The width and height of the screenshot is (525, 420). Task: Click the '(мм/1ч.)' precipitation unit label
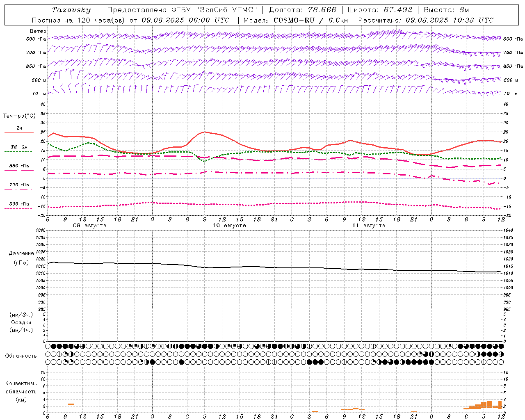click(x=21, y=330)
